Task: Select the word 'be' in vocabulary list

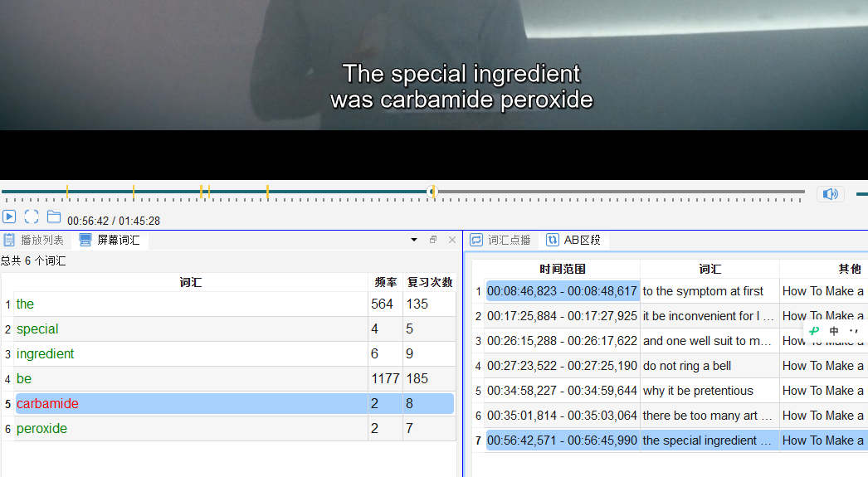Action: (x=24, y=378)
